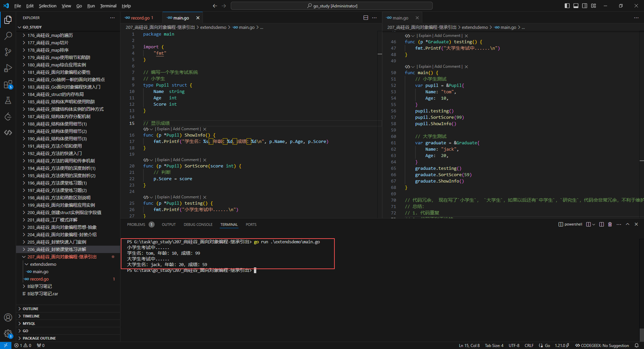644x349 pixels.
Task: Expand the MYSQL section
Action: [69, 323]
